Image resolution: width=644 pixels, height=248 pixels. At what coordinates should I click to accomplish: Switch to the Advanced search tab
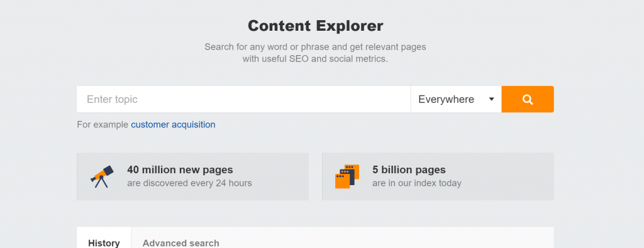click(x=180, y=243)
